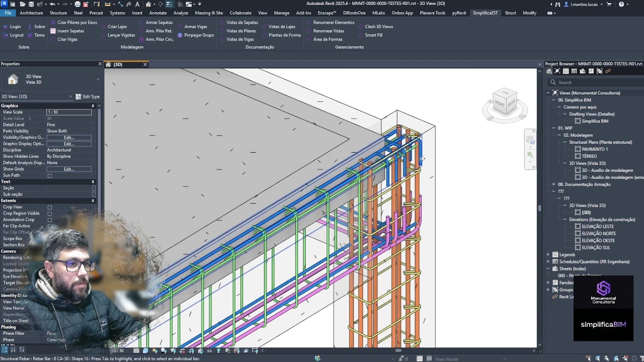
Task: Switch to the Annotate ribbon tab
Action: (x=158, y=13)
